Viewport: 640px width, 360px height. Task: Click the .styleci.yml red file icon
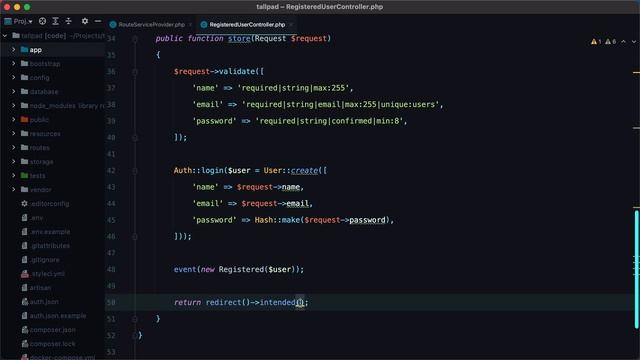(x=24, y=273)
